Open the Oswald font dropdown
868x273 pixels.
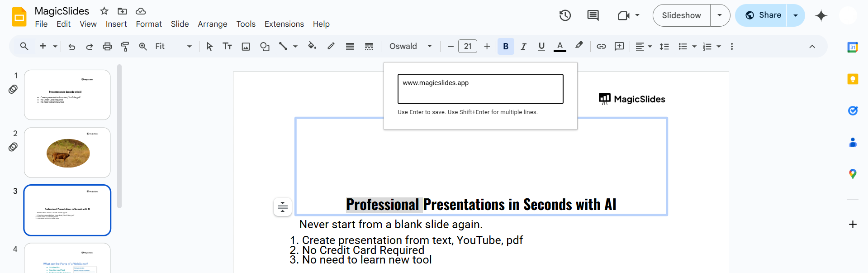point(411,46)
